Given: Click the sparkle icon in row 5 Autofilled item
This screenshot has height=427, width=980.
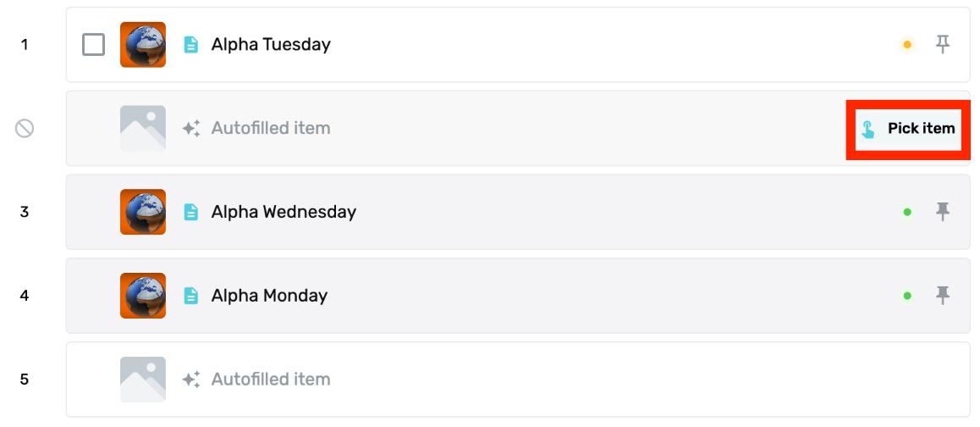Looking at the screenshot, I should [x=191, y=379].
